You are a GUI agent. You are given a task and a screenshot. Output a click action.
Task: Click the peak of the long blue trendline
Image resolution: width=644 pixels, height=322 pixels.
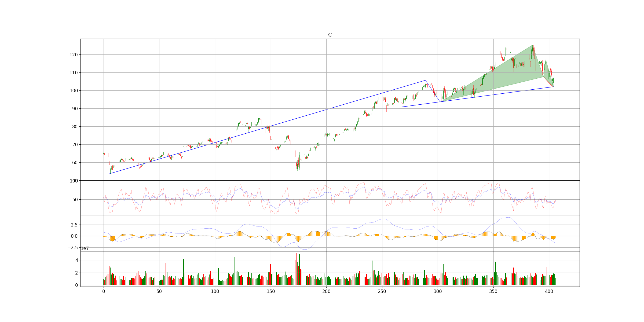(425, 80)
